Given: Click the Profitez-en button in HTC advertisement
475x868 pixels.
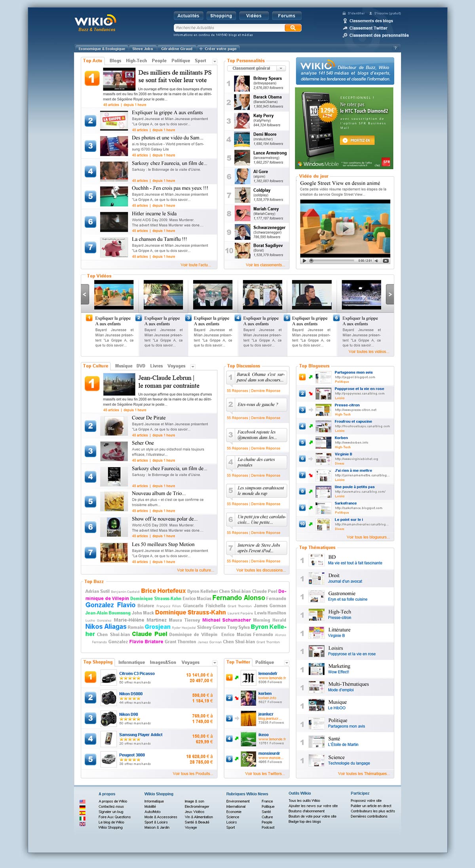Looking at the screenshot, I should click(x=357, y=140).
